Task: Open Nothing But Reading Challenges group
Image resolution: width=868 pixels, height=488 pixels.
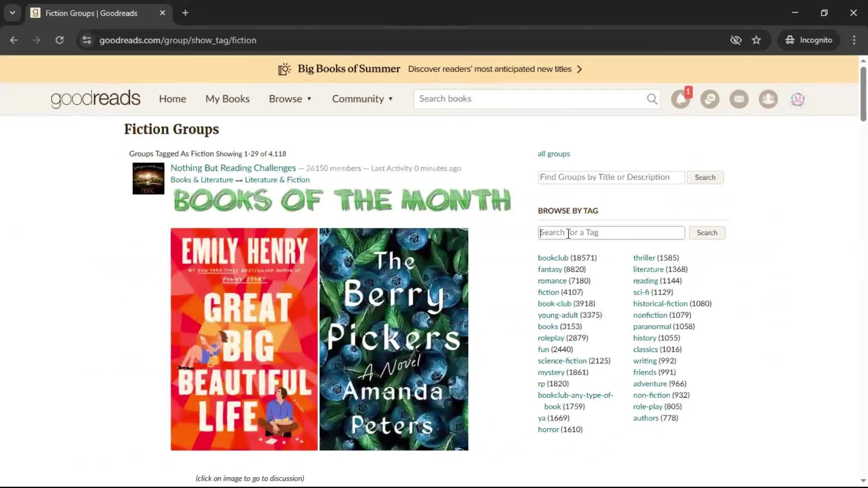Action: click(233, 168)
